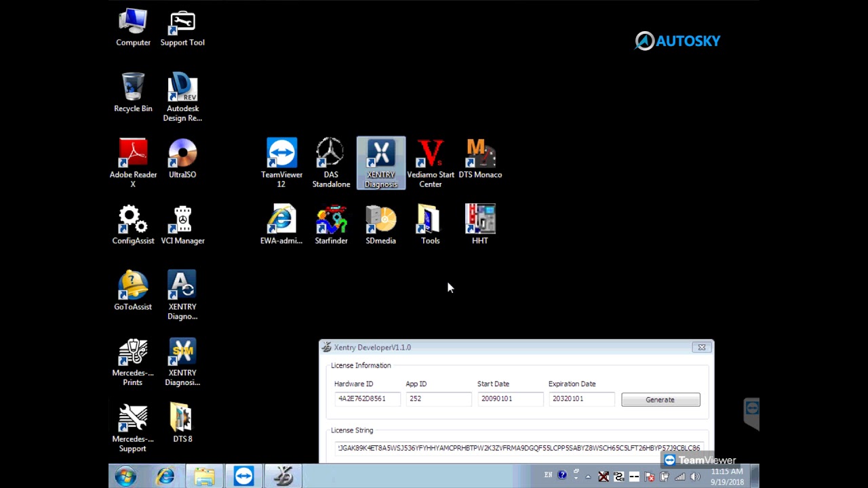Launch DTS Monaco shortcut

click(480, 159)
